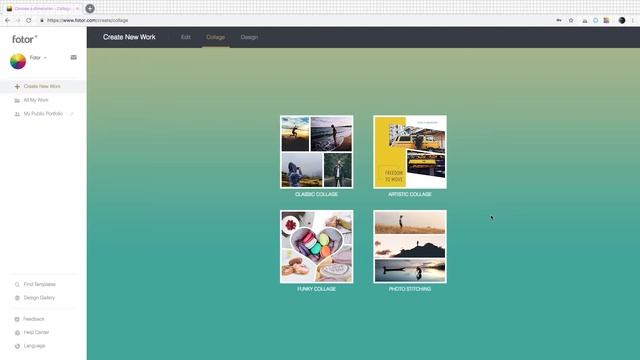Choose the Photo Stitching thumbnail
The width and height of the screenshot is (640, 360).
410,247
